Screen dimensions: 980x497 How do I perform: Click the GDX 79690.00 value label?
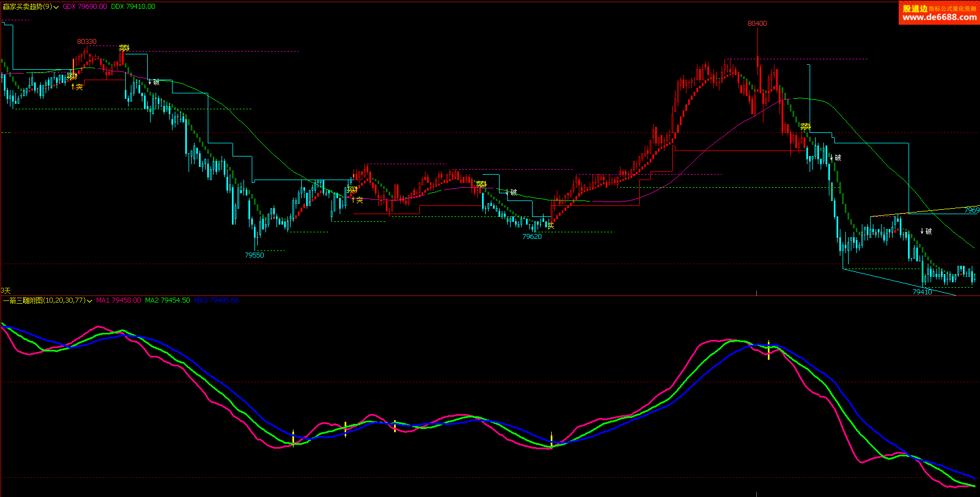click(85, 7)
